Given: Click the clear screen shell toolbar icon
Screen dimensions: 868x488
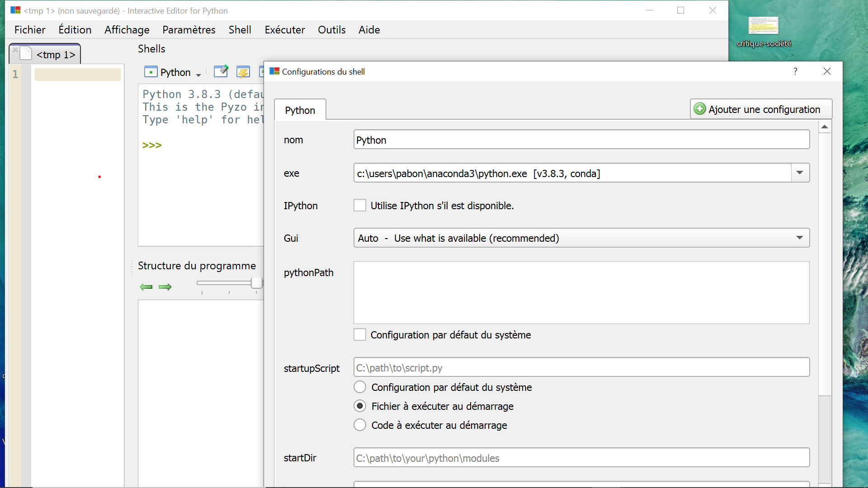Looking at the screenshot, I should point(221,72).
